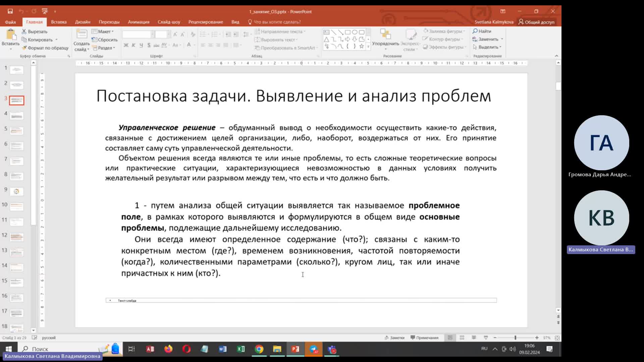The image size is (644, 362).
Task: Expand Layout (Макет) dropdown
Action: pyautogui.click(x=103, y=32)
